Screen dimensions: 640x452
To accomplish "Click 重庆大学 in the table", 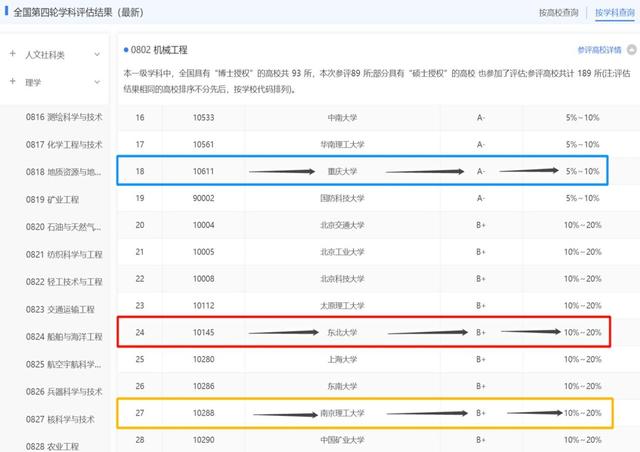I will click(342, 171).
